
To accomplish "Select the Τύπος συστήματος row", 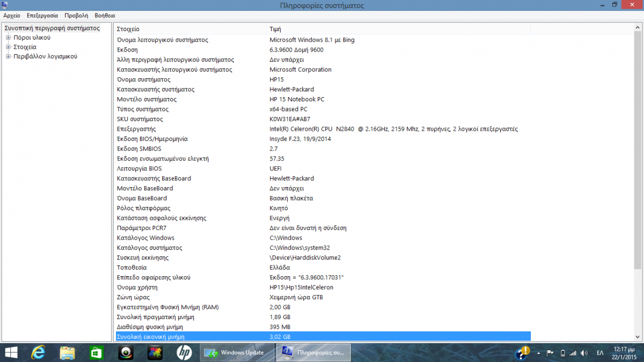I will pos(323,109).
